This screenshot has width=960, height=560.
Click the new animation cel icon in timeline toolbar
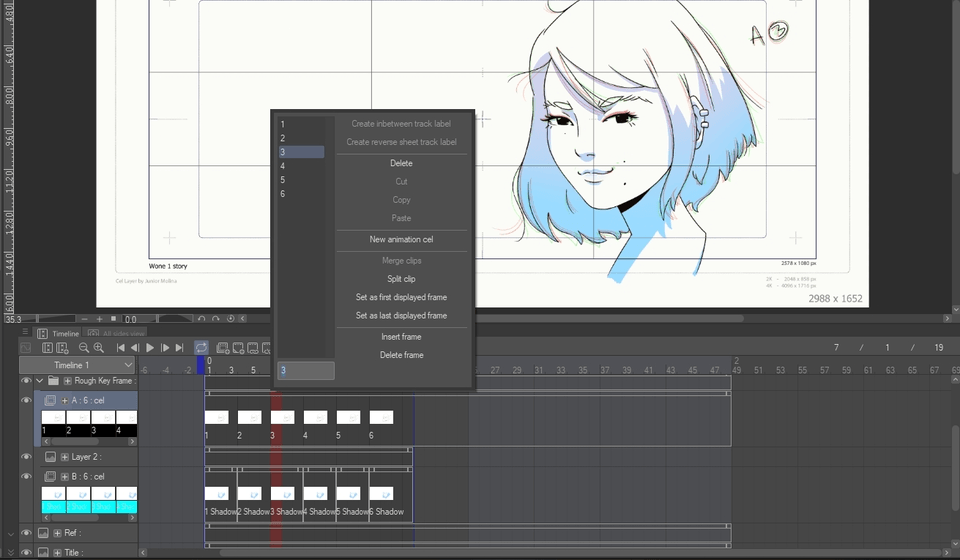coord(238,348)
